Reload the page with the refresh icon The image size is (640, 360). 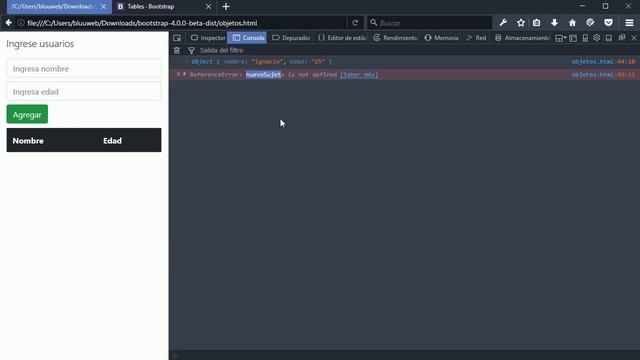pyautogui.click(x=355, y=23)
